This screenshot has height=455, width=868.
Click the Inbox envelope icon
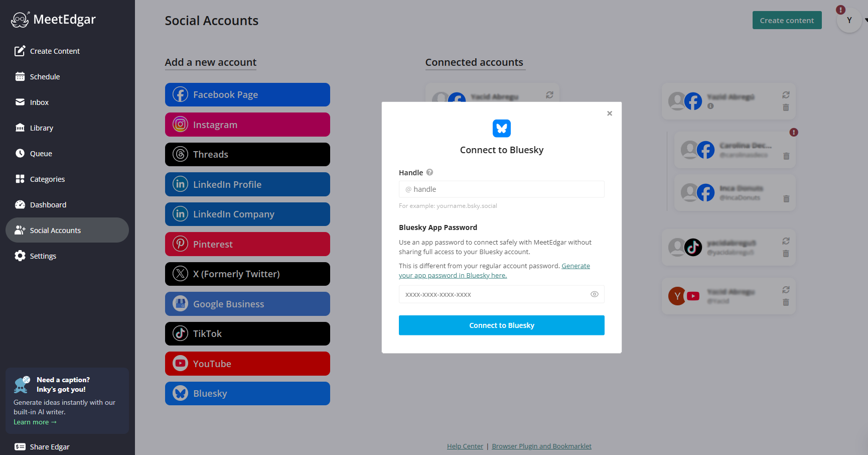tap(20, 102)
